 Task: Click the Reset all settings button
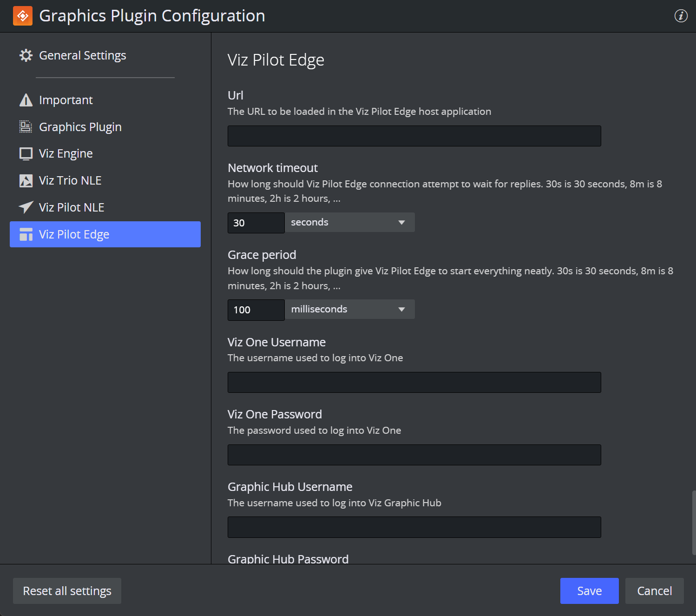67,591
